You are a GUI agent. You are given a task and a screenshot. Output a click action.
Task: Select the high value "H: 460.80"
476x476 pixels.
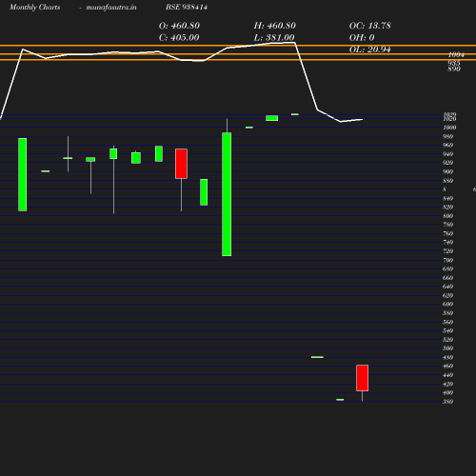coord(275,26)
